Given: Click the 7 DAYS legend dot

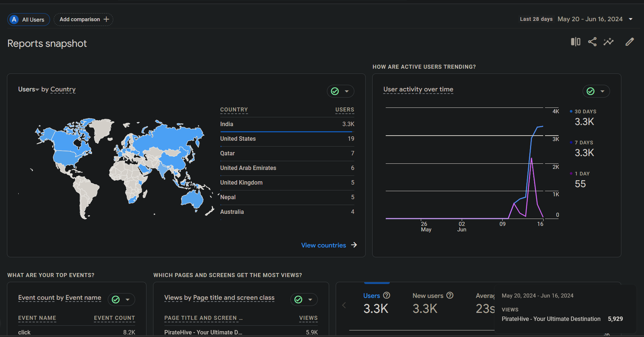Looking at the screenshot, I should pyautogui.click(x=571, y=142).
